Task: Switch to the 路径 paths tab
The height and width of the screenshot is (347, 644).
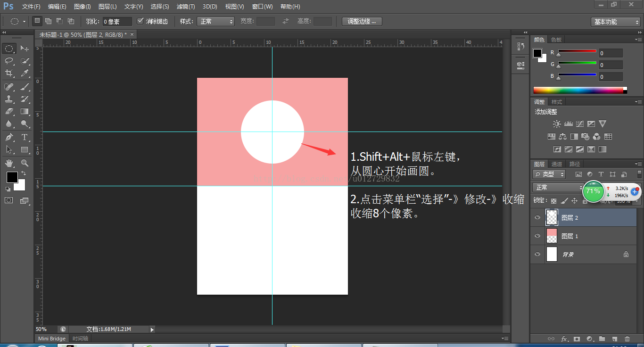Action: pyautogui.click(x=575, y=164)
